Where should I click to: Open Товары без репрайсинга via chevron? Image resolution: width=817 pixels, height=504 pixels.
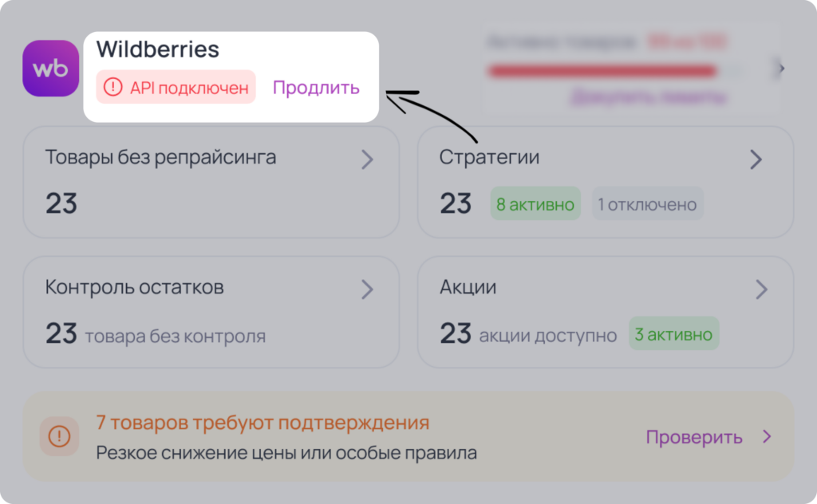point(367,159)
